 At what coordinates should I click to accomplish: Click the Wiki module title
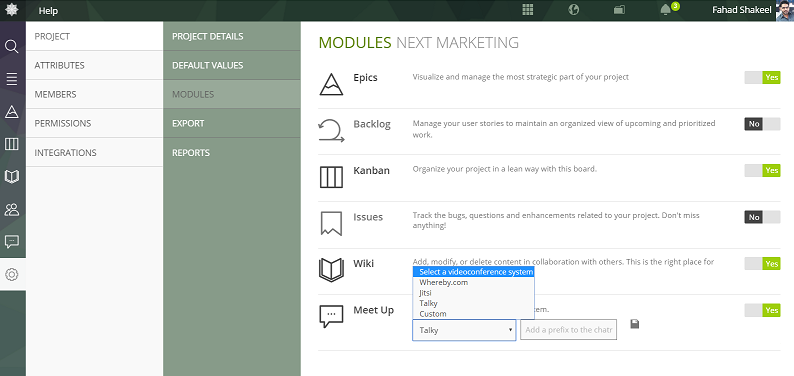pos(364,264)
